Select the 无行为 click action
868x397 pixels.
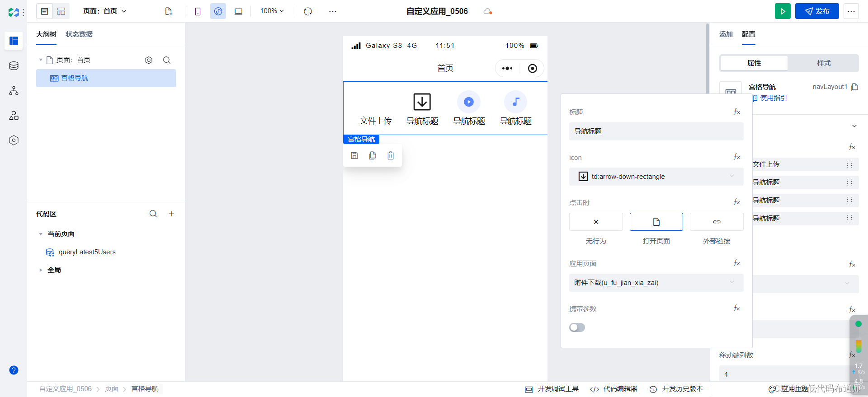click(x=596, y=222)
